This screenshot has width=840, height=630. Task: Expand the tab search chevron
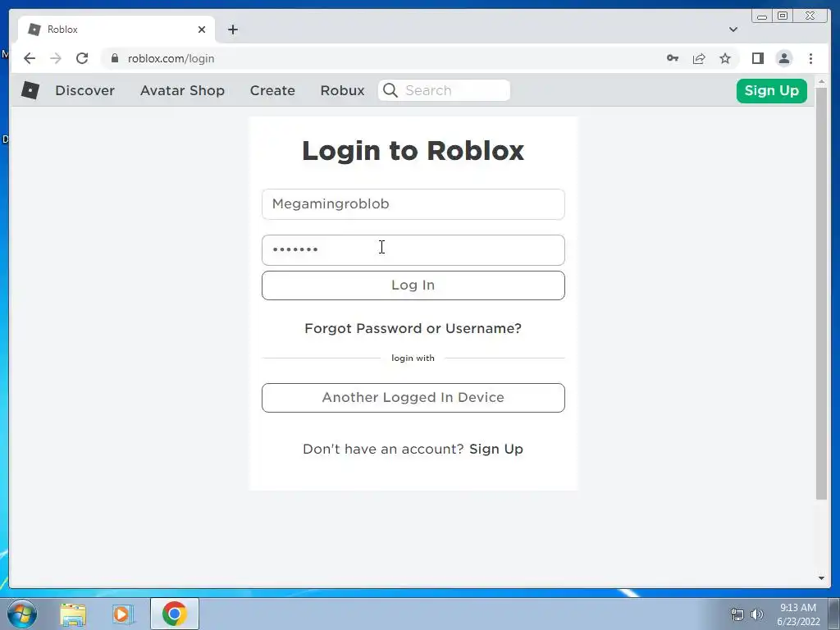click(x=733, y=30)
